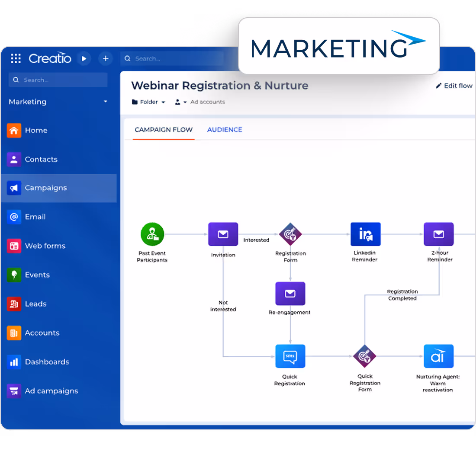Expand the Folder dropdown
This screenshot has height=467, width=476.
pos(148,102)
